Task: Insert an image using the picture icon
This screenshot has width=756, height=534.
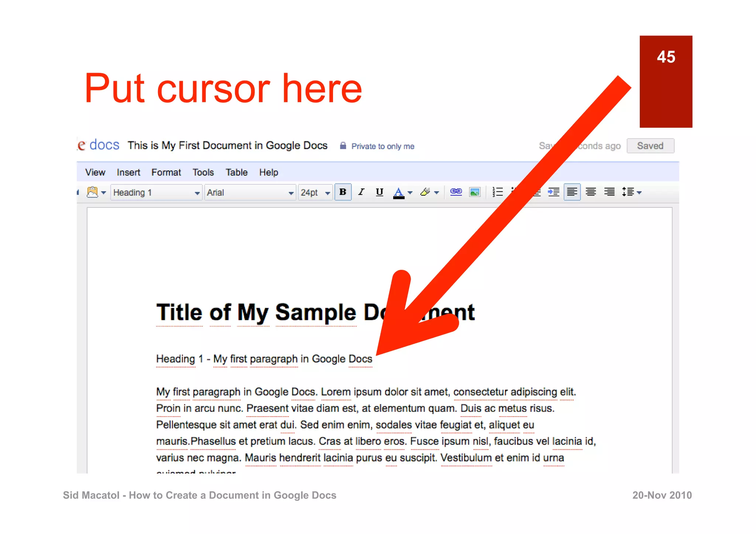Action: [474, 192]
